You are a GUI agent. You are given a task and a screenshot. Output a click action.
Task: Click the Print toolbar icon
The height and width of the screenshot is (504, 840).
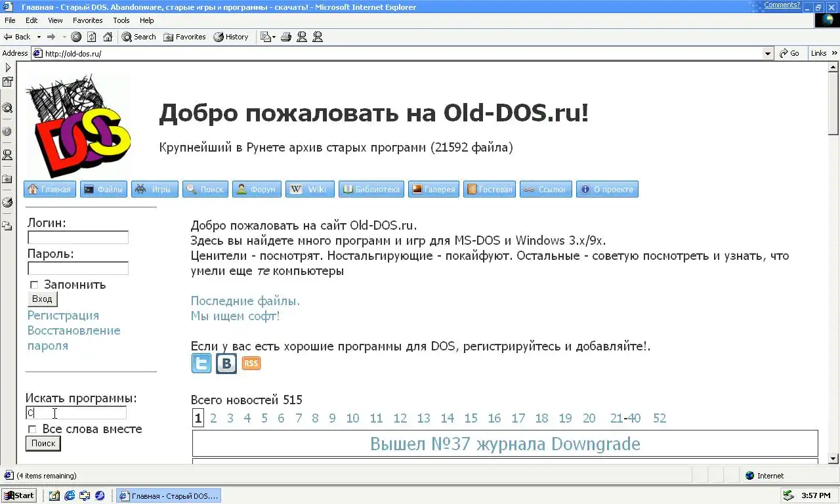click(x=285, y=37)
